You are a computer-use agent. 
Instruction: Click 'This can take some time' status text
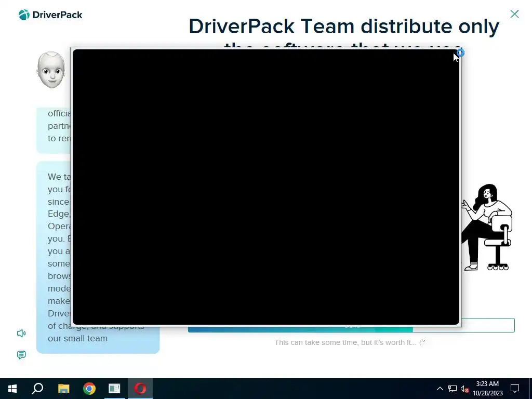[x=345, y=342]
